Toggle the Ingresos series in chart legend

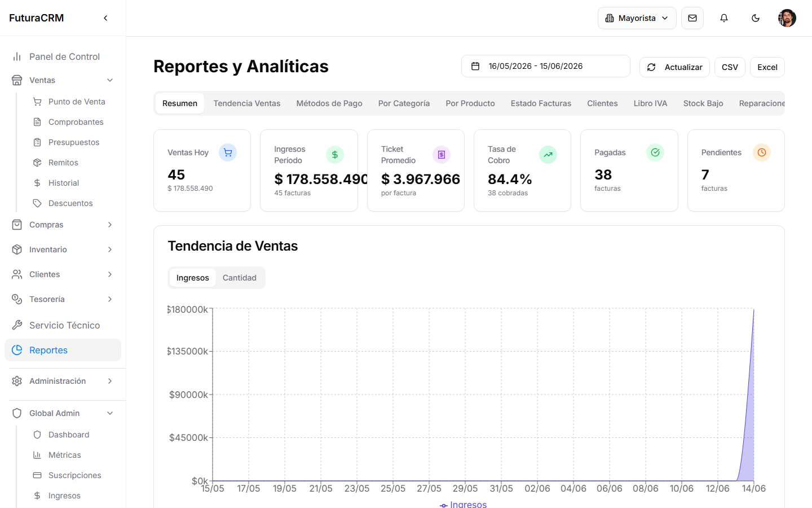(463, 504)
